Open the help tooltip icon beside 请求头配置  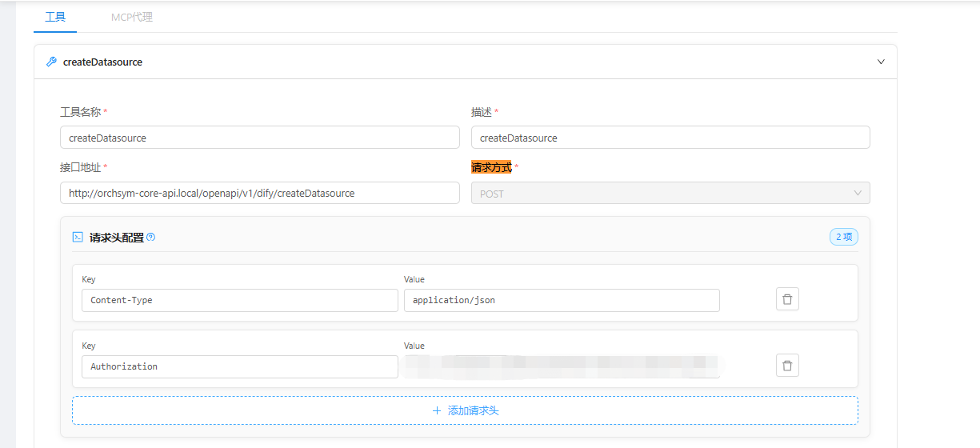click(151, 237)
